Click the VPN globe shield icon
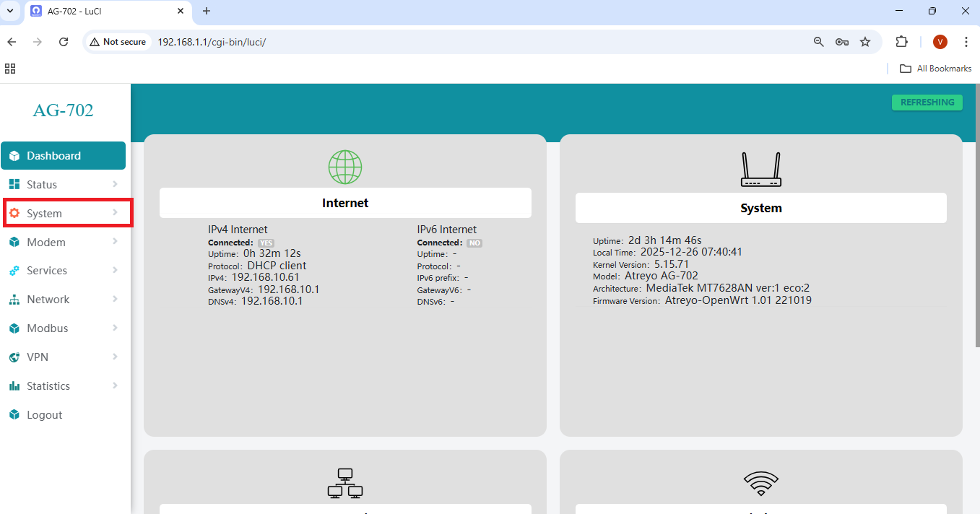 [x=14, y=357]
